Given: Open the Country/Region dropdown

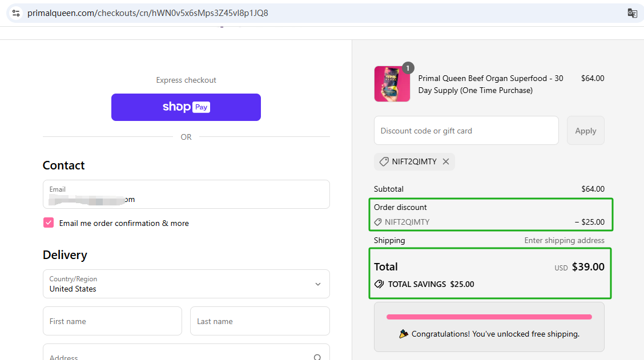Looking at the screenshot, I should 186,284.
